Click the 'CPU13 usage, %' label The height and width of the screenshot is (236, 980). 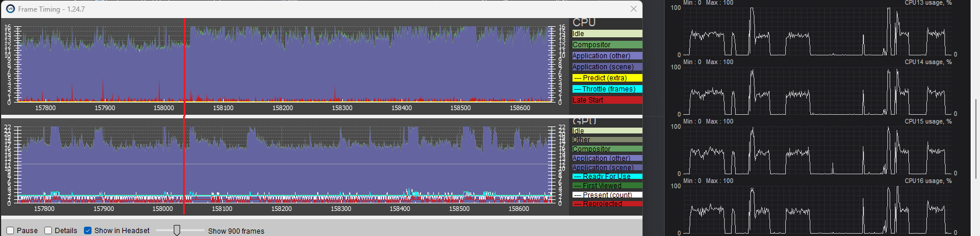pos(928,3)
